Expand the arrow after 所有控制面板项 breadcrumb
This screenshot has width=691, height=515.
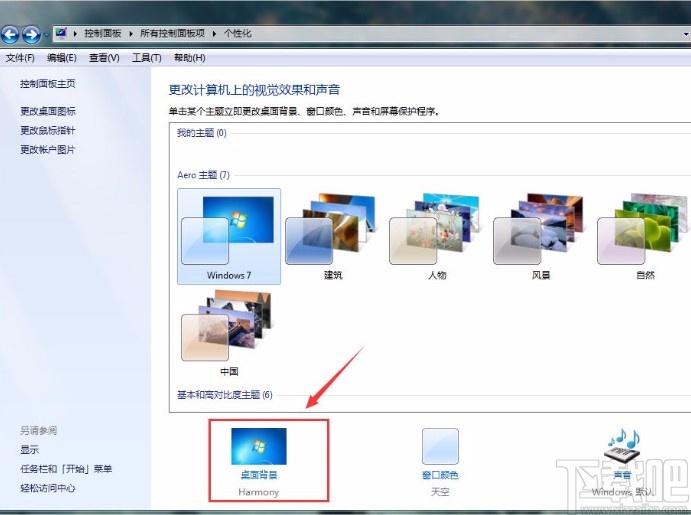tap(214, 33)
